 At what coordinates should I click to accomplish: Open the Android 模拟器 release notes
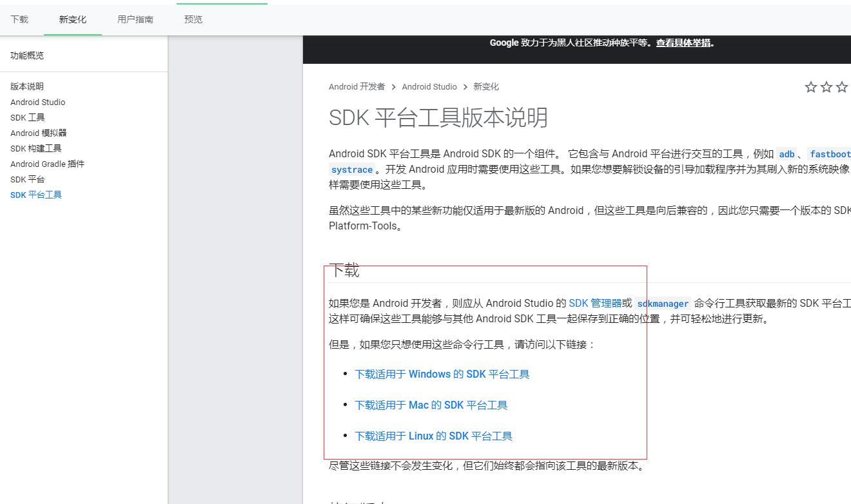coord(38,133)
